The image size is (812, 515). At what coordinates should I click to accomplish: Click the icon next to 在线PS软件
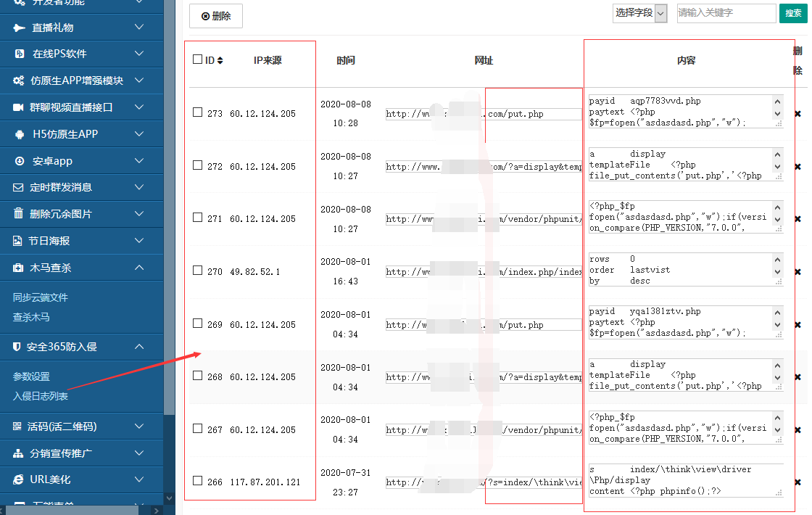[x=19, y=54]
